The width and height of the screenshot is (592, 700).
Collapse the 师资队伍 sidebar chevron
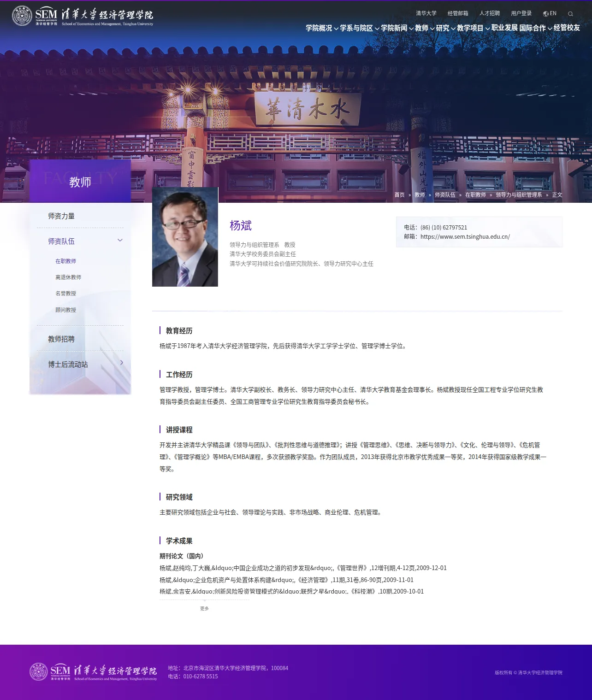point(120,240)
